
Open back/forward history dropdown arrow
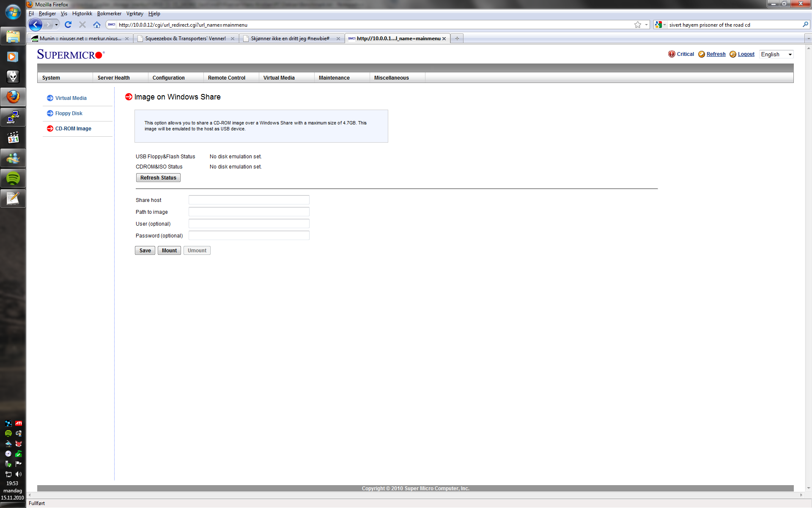tap(56, 25)
